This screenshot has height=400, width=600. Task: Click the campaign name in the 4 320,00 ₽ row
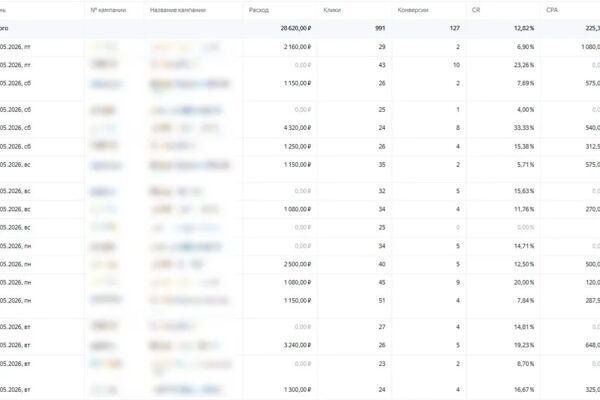[x=186, y=128]
